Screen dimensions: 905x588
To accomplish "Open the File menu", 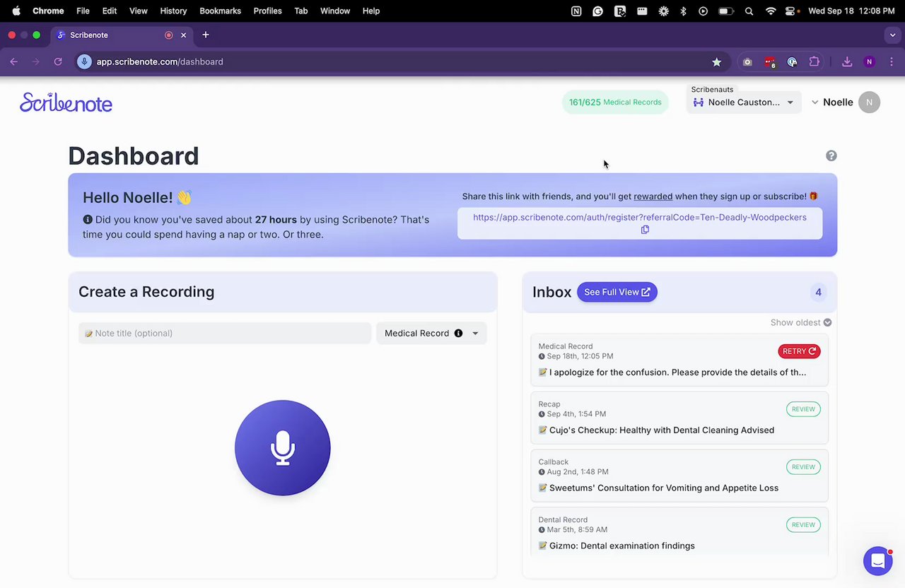I will [x=83, y=11].
